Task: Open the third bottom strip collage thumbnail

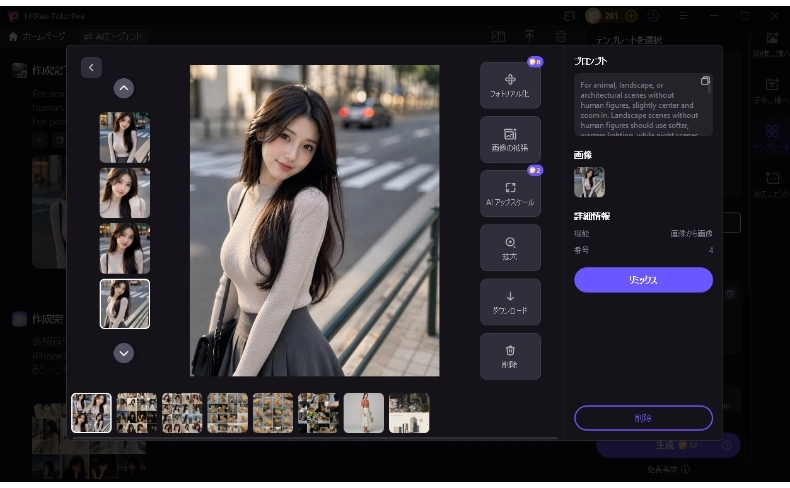Action: (x=182, y=413)
